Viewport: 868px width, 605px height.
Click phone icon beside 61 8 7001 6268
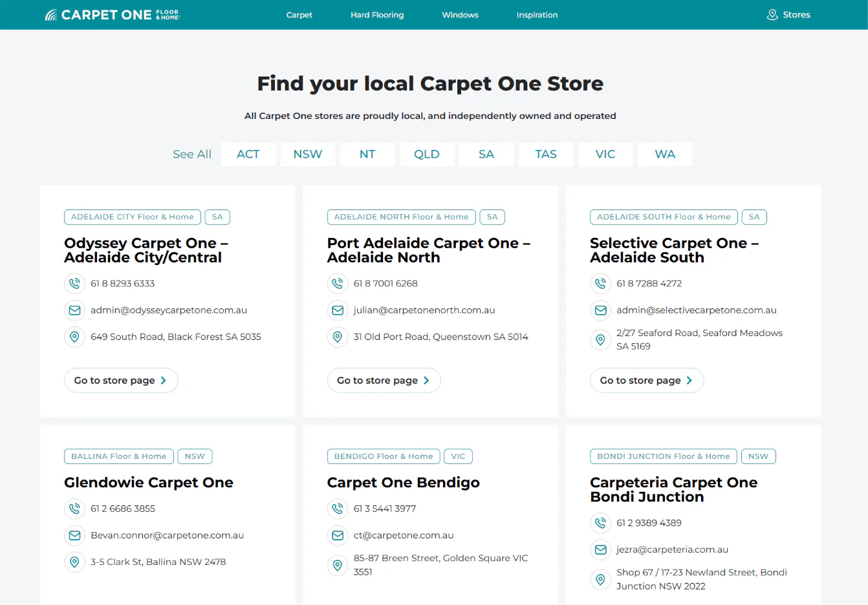pos(338,283)
